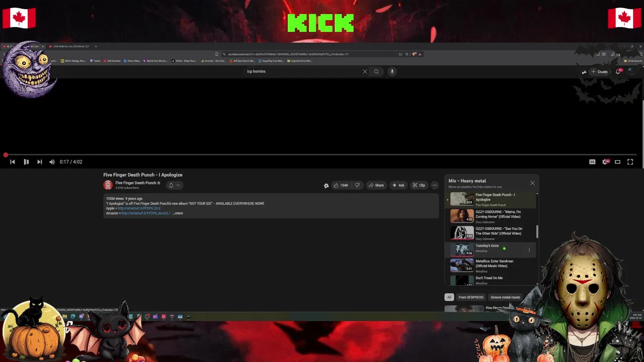Viewport: 644px width, 362px height.
Task: Play 'Don't Tread On Me'
Action: coord(492,280)
